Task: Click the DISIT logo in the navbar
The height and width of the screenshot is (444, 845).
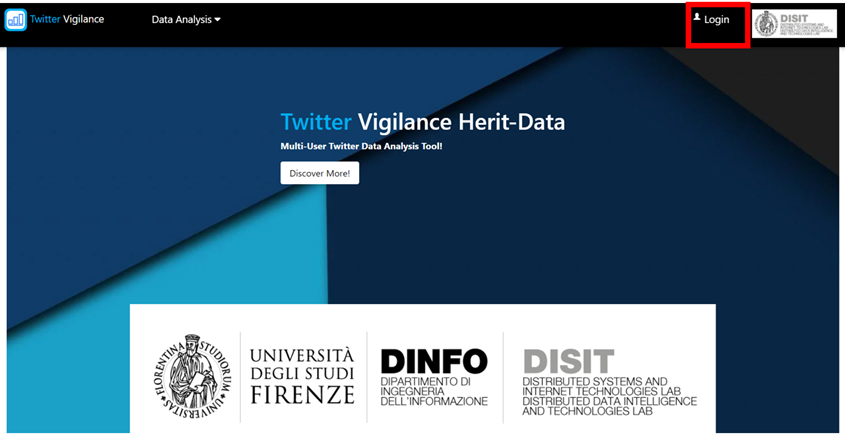Action: 794,23
